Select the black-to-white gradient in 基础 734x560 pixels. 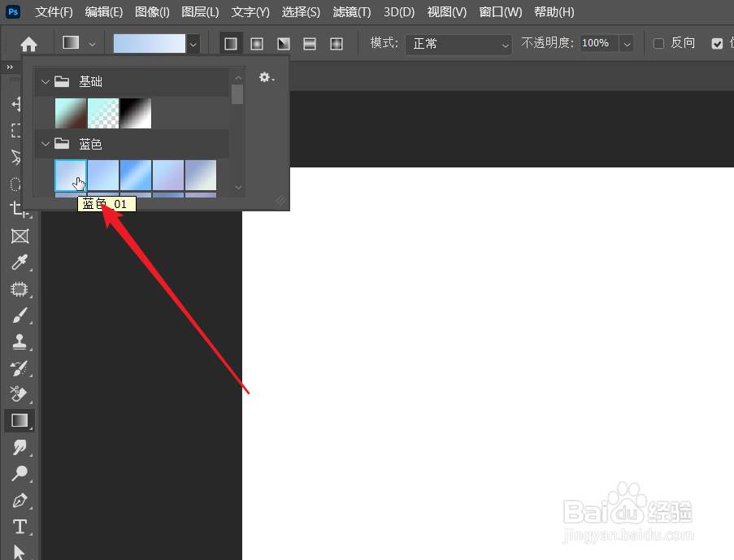point(136,113)
